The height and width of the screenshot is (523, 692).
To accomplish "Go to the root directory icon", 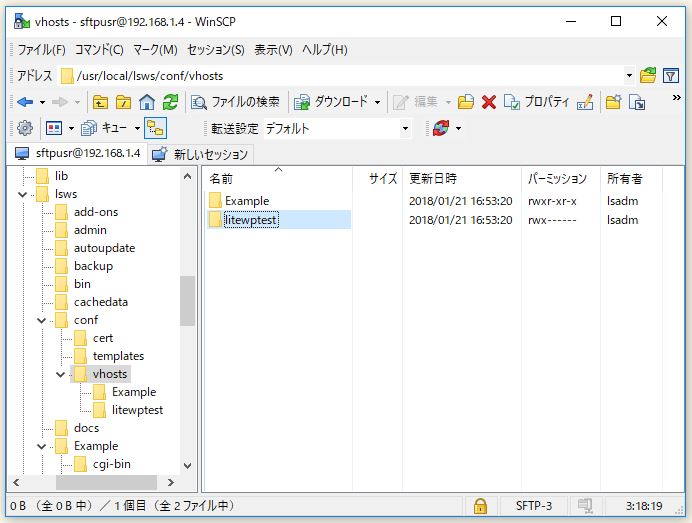I will point(123,102).
